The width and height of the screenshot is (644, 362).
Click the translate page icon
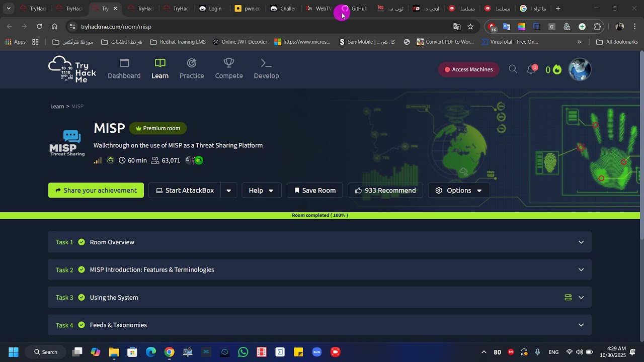pyautogui.click(x=457, y=27)
